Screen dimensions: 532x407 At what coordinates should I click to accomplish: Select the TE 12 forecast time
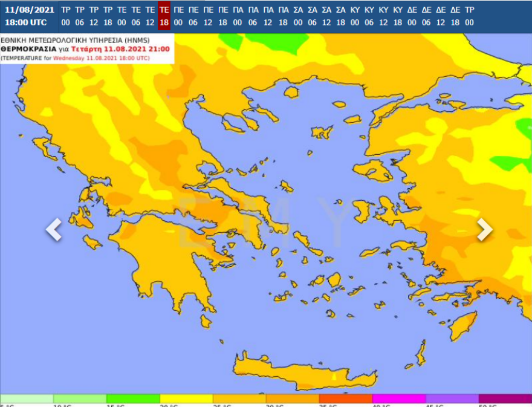149,16
